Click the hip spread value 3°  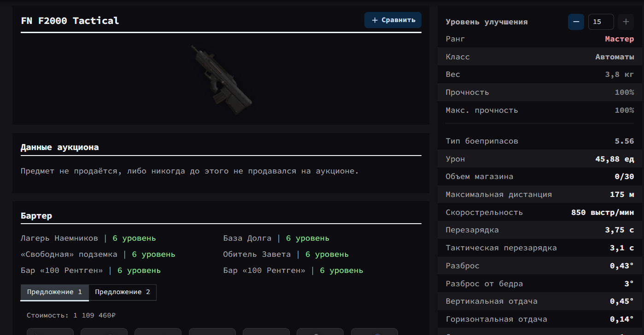(x=629, y=284)
